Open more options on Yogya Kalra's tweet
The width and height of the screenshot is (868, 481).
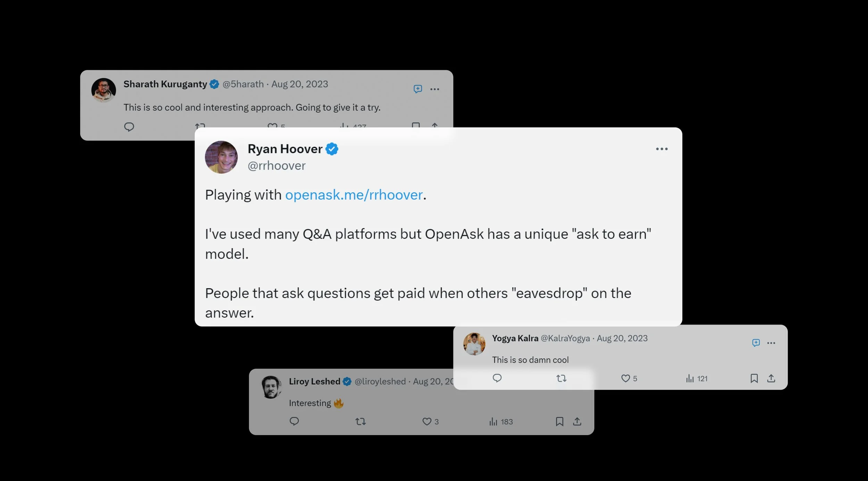tap(771, 343)
